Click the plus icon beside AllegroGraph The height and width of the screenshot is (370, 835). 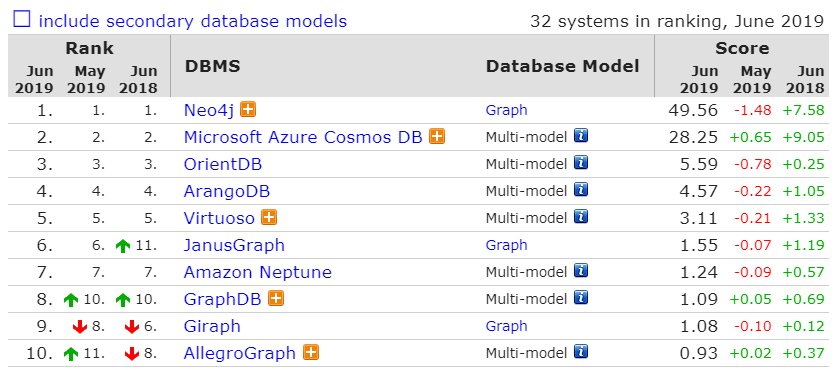pos(310,352)
